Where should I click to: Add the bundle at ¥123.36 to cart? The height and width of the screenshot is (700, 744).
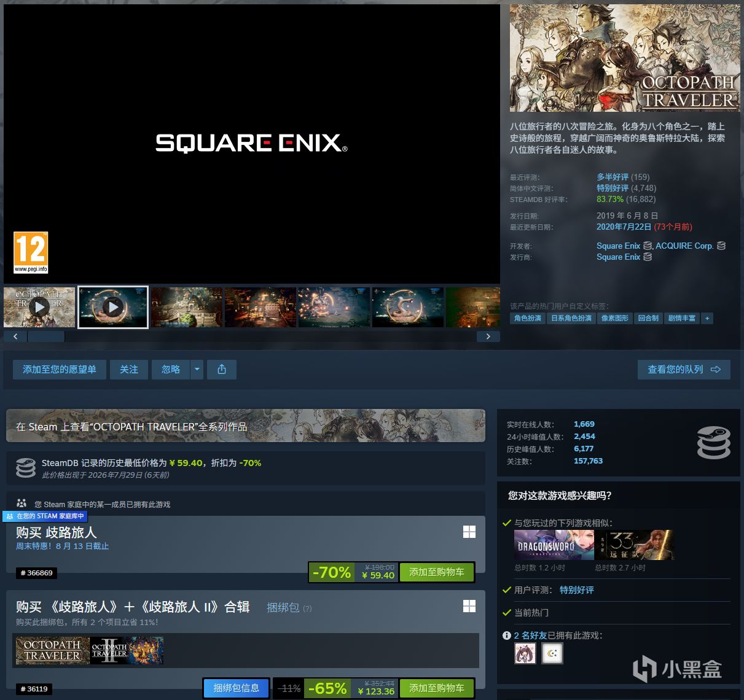tap(437, 688)
